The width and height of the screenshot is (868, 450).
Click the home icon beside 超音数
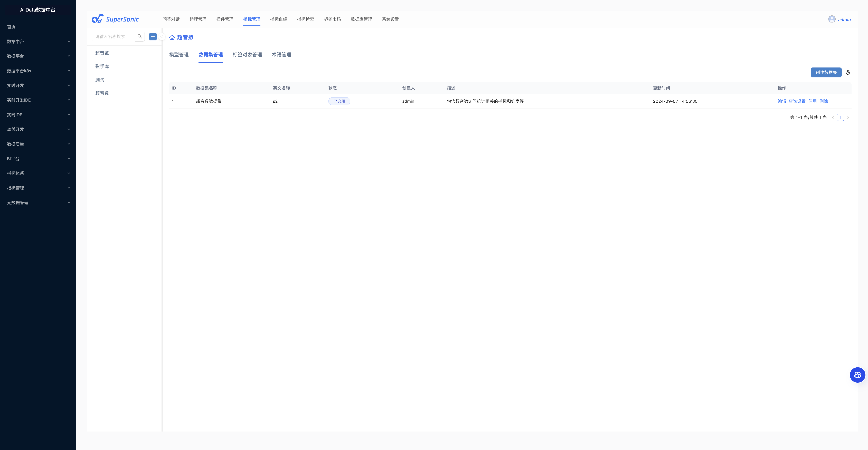[x=172, y=37]
